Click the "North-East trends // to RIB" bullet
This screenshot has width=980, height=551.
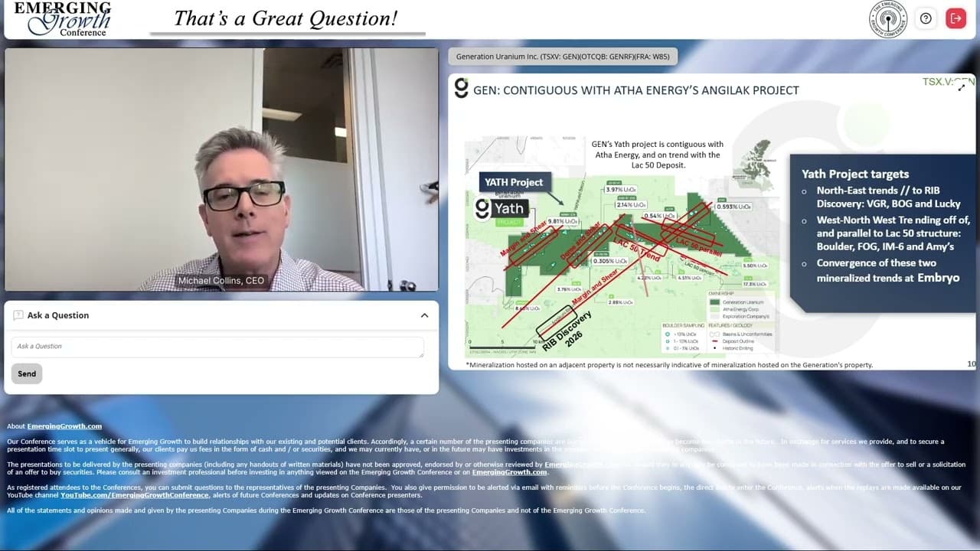(x=888, y=197)
